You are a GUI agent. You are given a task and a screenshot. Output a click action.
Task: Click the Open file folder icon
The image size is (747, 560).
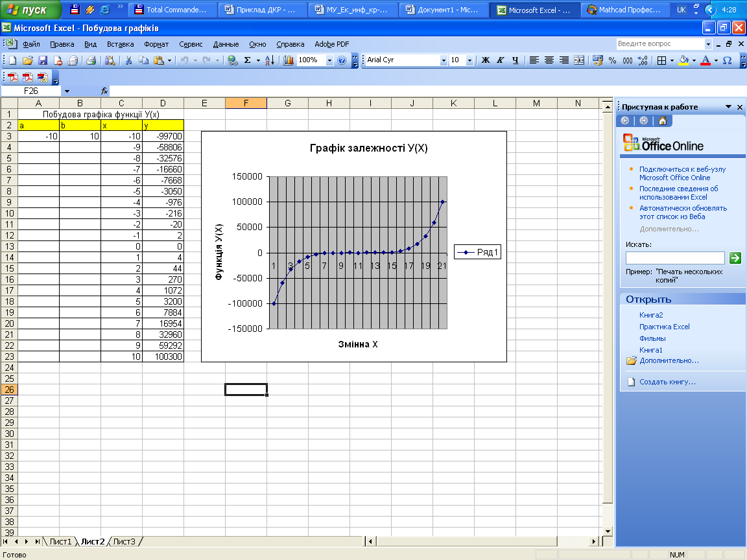28,60
